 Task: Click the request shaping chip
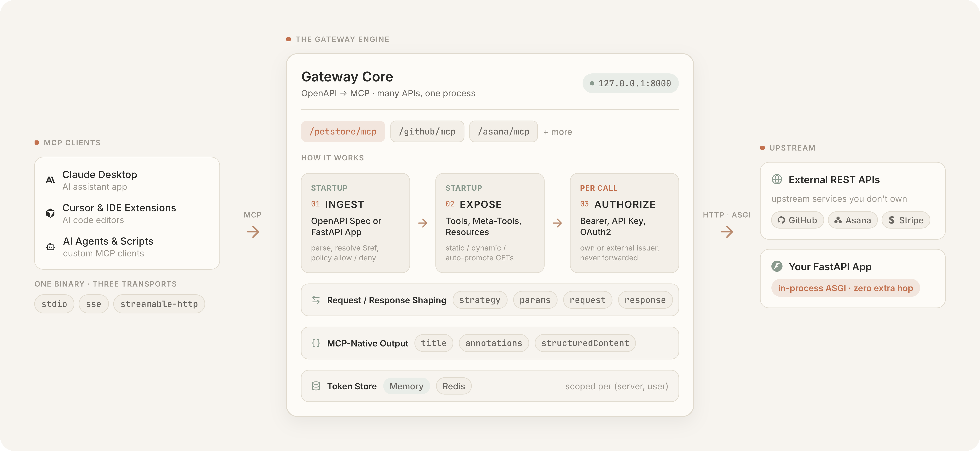pos(587,300)
